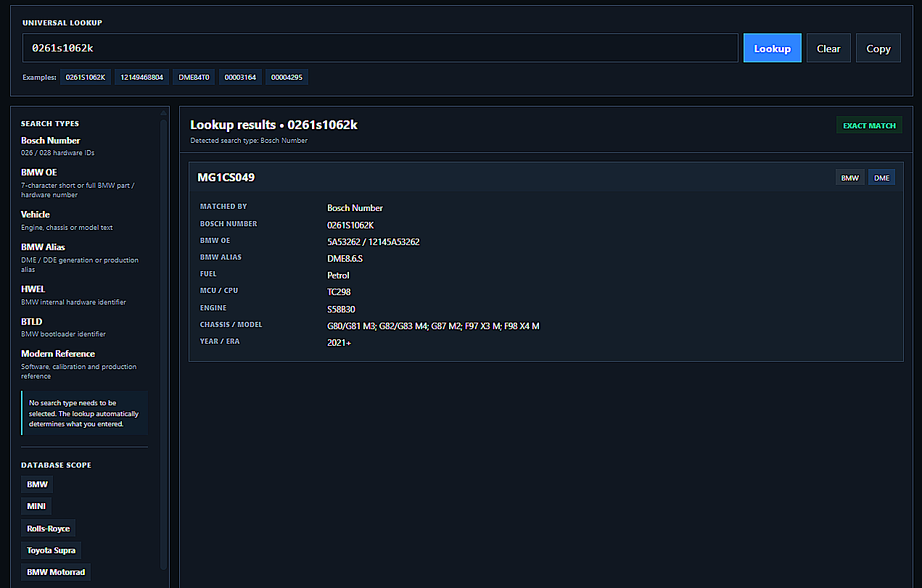Select the DME84T0 example chip
This screenshot has height=588, width=922.
click(x=194, y=77)
